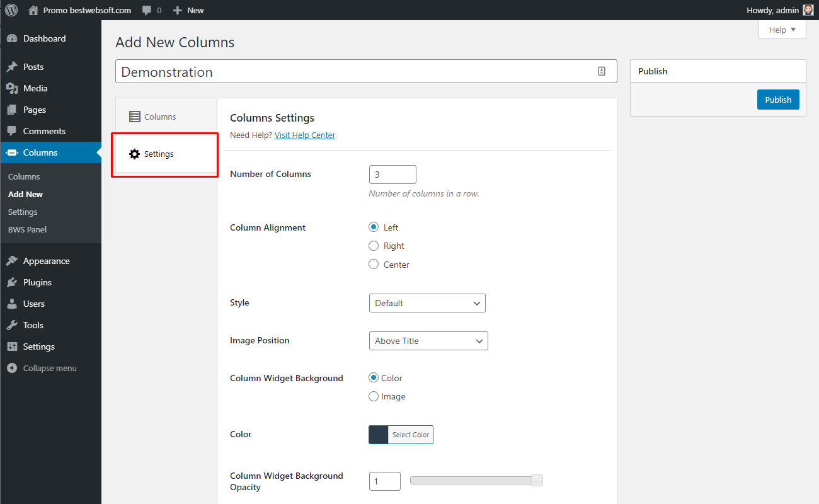Open the BWS Panel submenu item
819x504 pixels.
(27, 230)
